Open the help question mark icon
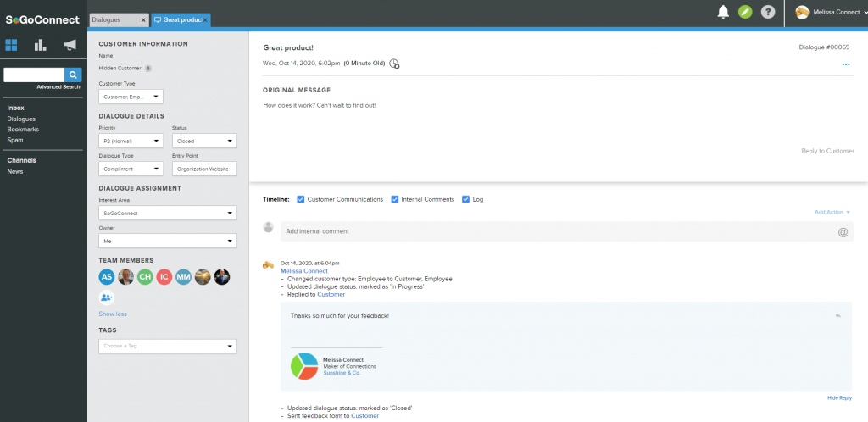This screenshot has height=422, width=868. 768,12
